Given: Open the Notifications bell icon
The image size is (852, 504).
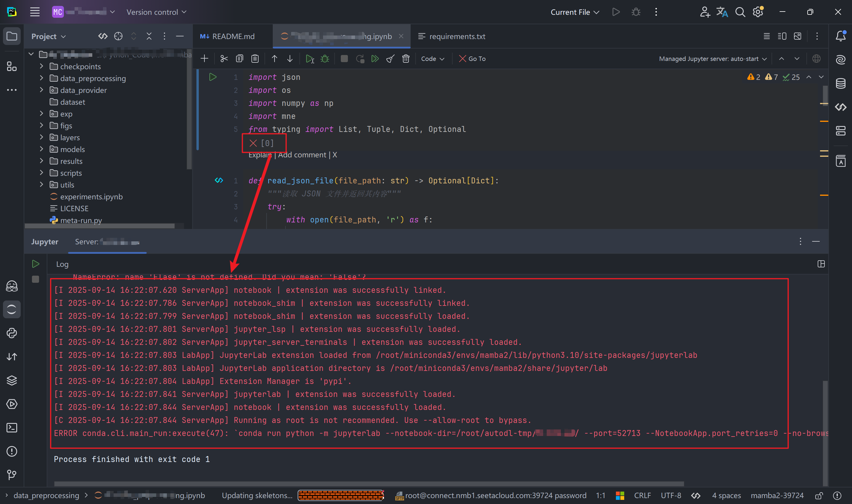Looking at the screenshot, I should [840, 36].
